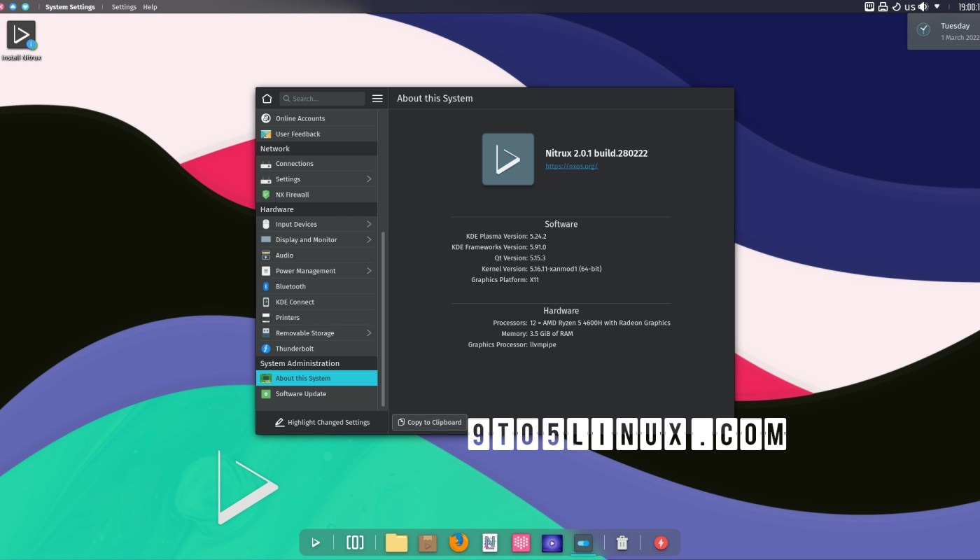The image size is (980, 560).
Task: Open the network Connections settings
Action: (x=317, y=164)
